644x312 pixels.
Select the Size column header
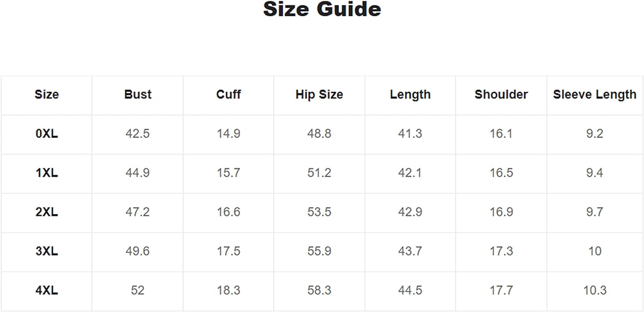tap(46, 95)
